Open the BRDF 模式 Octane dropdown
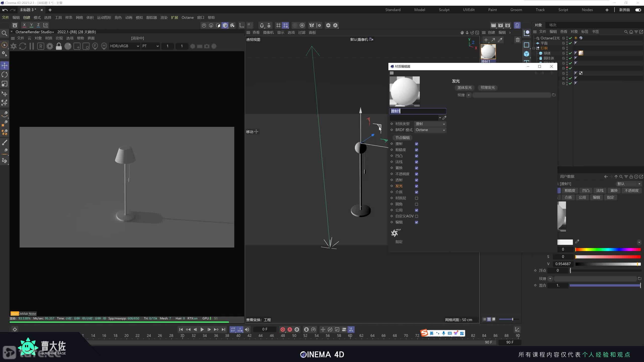Viewport: 644px width, 362px height. click(x=430, y=130)
